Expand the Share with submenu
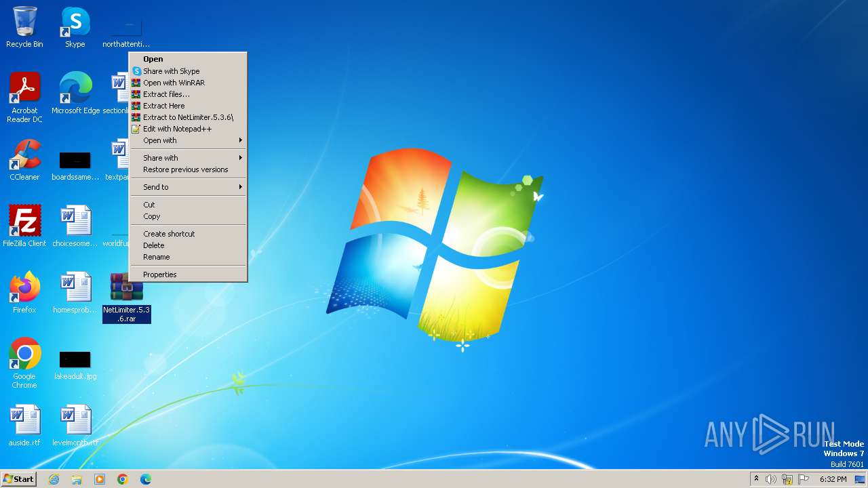The image size is (868, 488). click(x=189, y=158)
